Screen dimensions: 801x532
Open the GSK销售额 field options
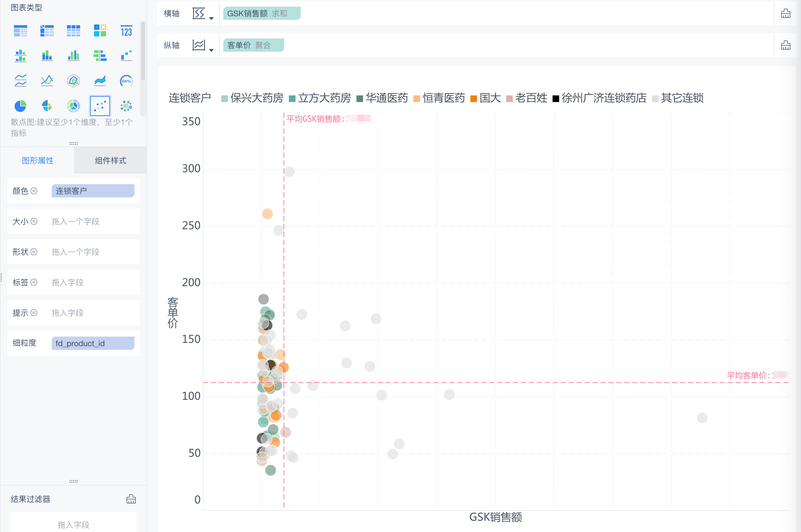(x=262, y=13)
